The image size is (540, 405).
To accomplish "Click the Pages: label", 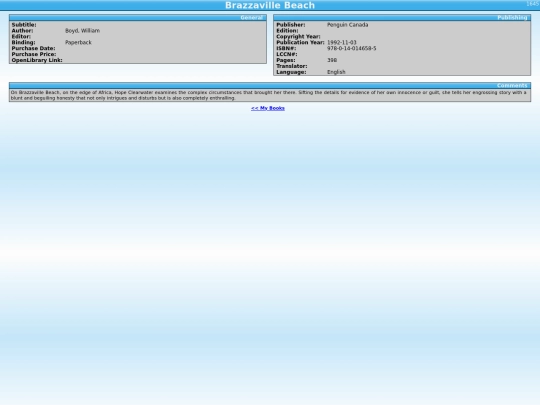I will (285, 60).
